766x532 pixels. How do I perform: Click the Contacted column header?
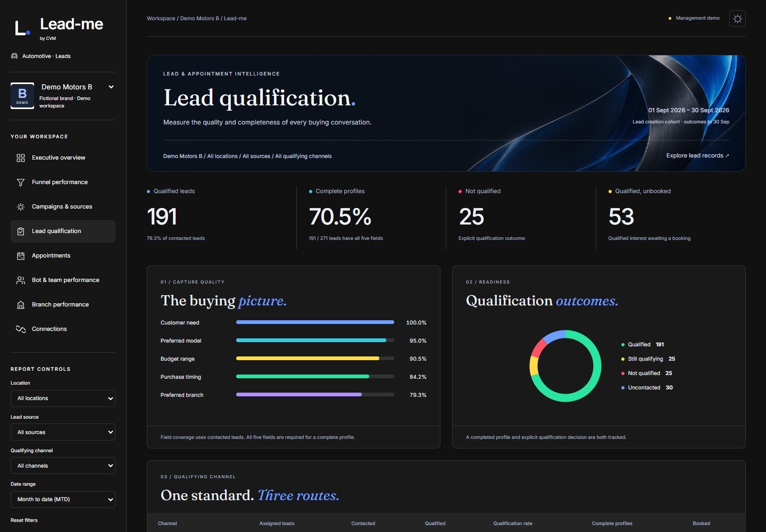[363, 523]
